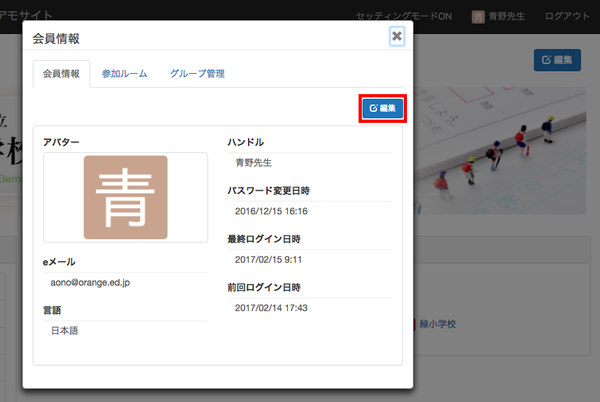600x402 pixels.
Task: Click the small 青野先生 avatar icon in header
Action: [x=479, y=16]
